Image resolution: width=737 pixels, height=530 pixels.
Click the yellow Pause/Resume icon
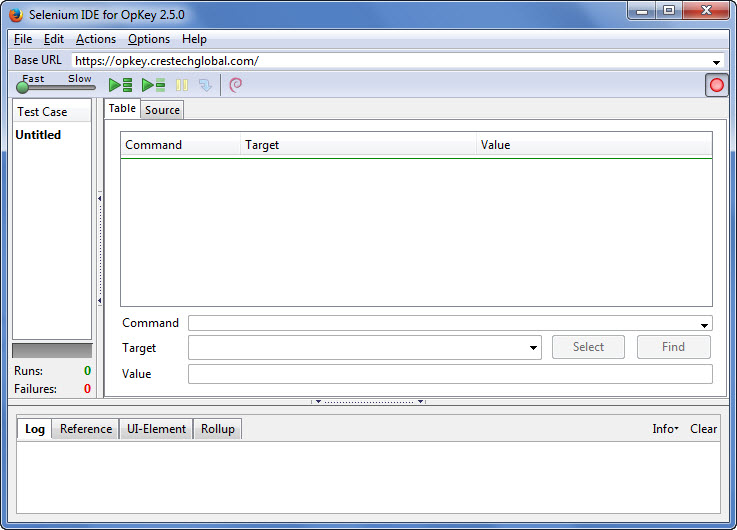pyautogui.click(x=182, y=85)
